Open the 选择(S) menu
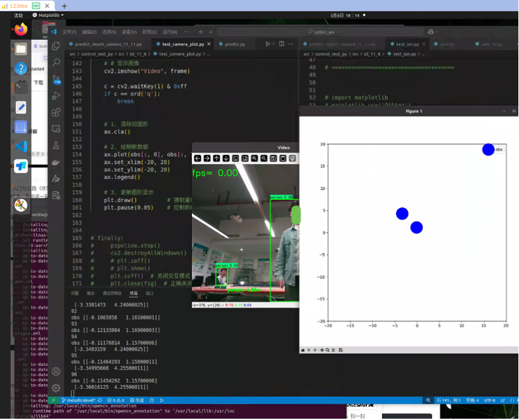The width and height of the screenshot is (519, 420). (x=109, y=32)
